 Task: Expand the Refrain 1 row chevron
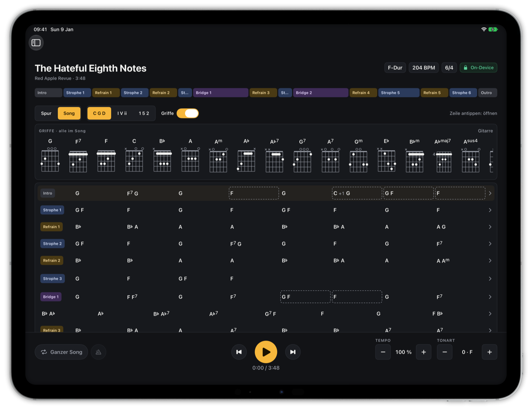point(490,227)
